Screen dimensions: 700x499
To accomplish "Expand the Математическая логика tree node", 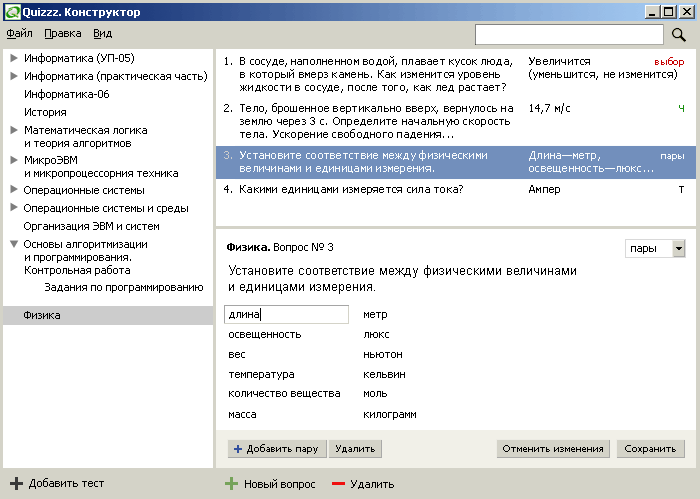I will (14, 130).
